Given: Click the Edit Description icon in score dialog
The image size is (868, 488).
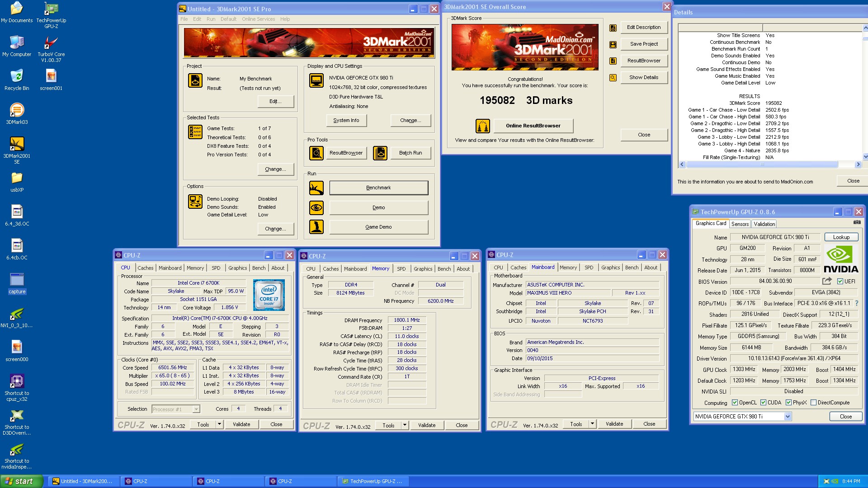Looking at the screenshot, I should click(613, 28).
